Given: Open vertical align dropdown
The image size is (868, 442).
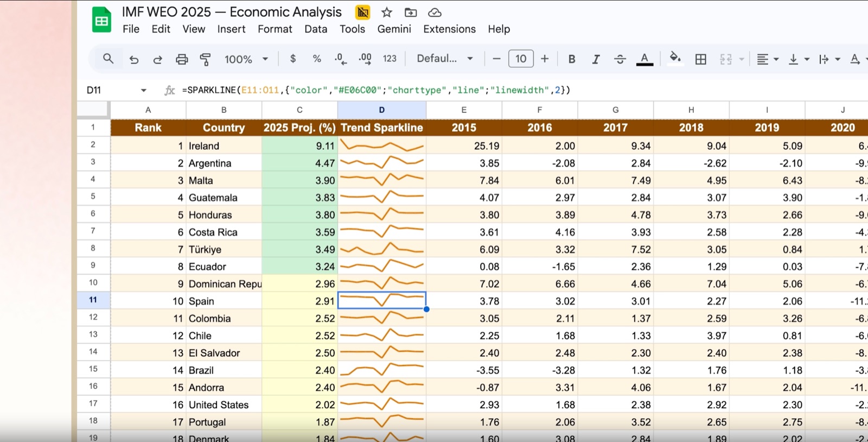Looking at the screenshot, I should point(798,59).
